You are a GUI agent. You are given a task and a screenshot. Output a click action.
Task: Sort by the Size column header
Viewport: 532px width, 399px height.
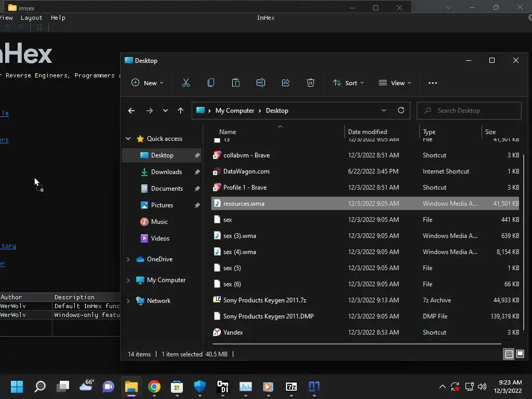click(x=490, y=131)
